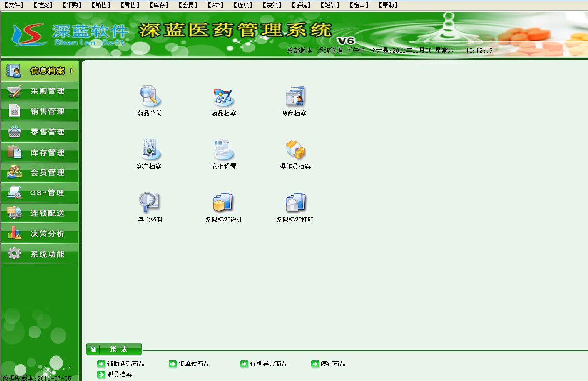Open the 【决策】 menu
This screenshot has width=588, height=381.
pyautogui.click(x=272, y=5)
